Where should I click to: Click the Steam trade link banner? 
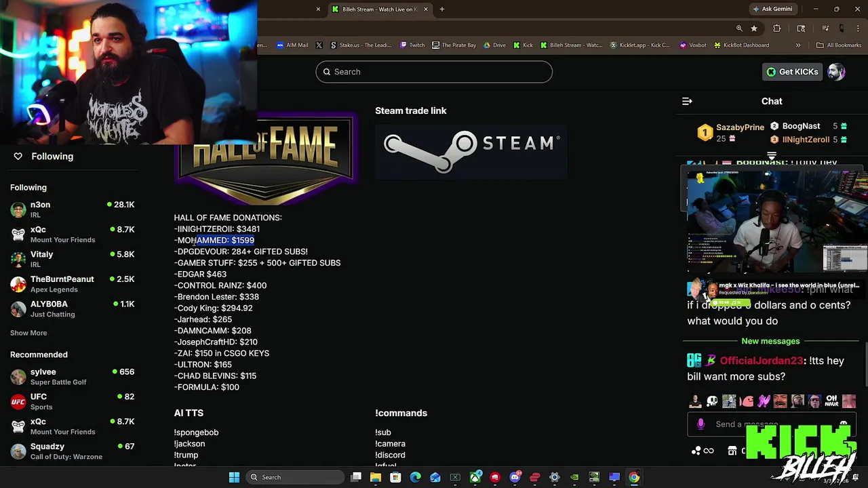tap(471, 151)
